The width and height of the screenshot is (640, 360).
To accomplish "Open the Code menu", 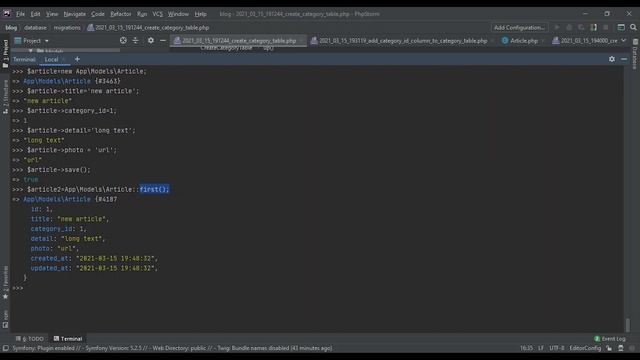I will 98,14.
